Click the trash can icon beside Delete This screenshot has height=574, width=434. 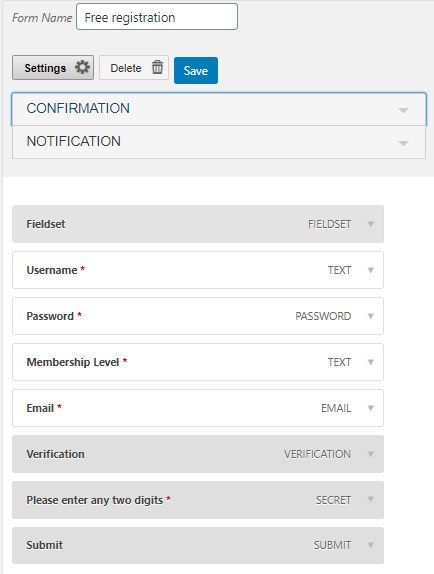coord(157,67)
